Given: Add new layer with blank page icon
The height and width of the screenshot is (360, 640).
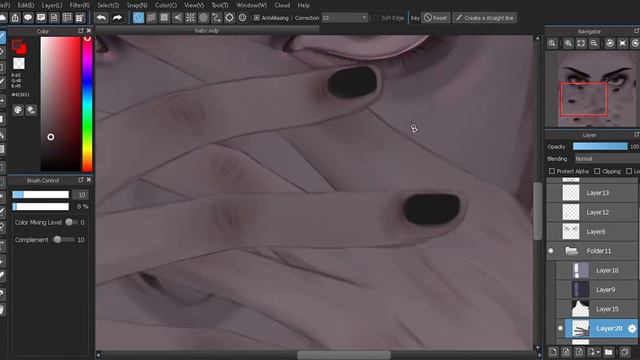Looking at the screenshot, I should pyautogui.click(x=553, y=352).
